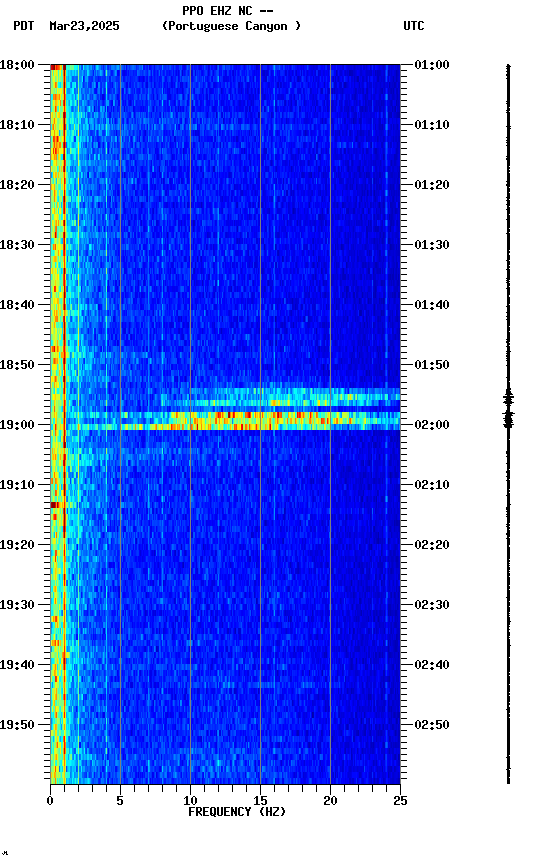Image resolution: width=552 pixels, height=864 pixels.
Task: Click the 01:40 UTC time label
Action: [432, 305]
